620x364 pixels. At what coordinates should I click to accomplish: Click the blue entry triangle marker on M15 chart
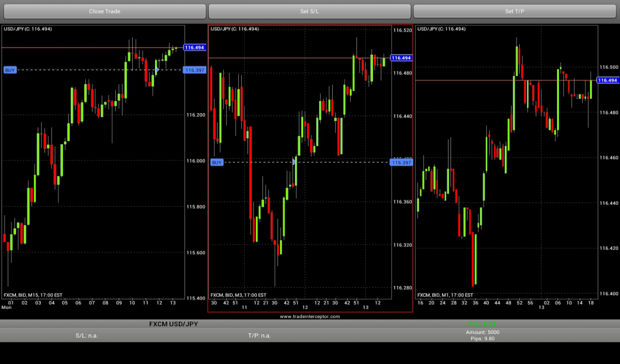coord(157,70)
